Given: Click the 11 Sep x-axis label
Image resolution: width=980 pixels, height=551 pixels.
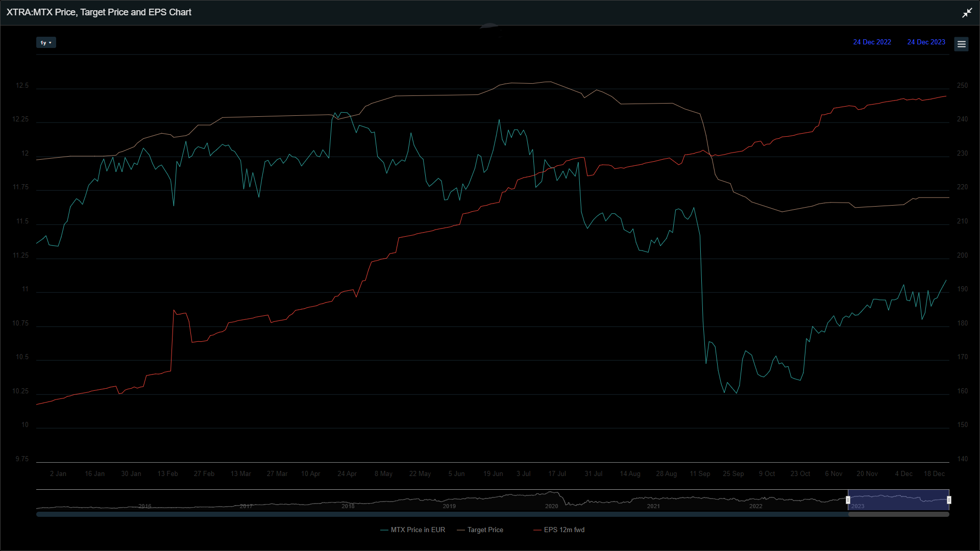Looking at the screenshot, I should point(700,474).
